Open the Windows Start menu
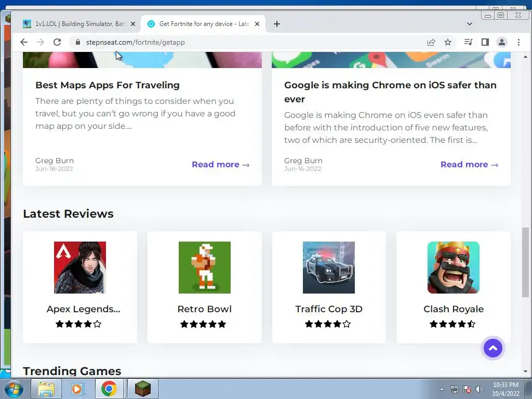This screenshot has width=532, height=399. tap(14, 389)
